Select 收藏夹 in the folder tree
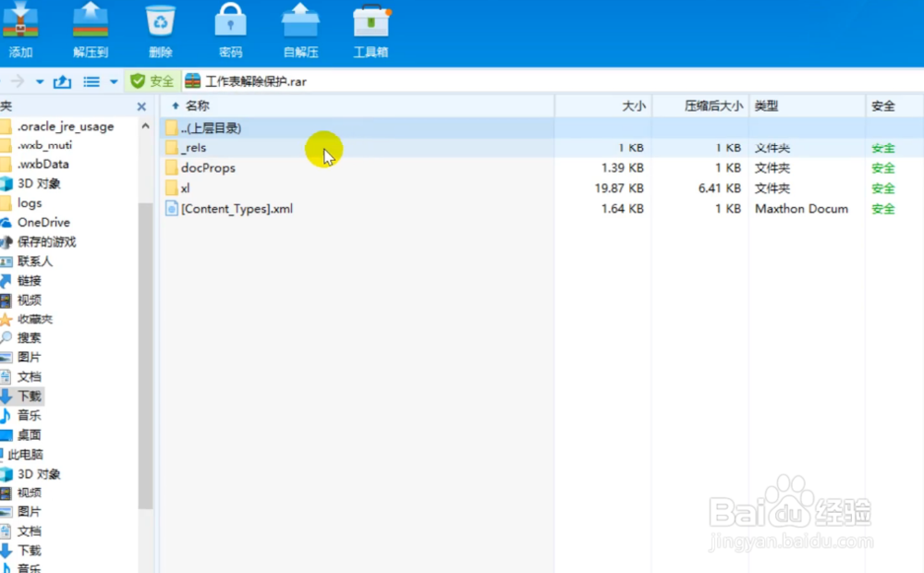Image resolution: width=924 pixels, height=573 pixels. [35, 319]
